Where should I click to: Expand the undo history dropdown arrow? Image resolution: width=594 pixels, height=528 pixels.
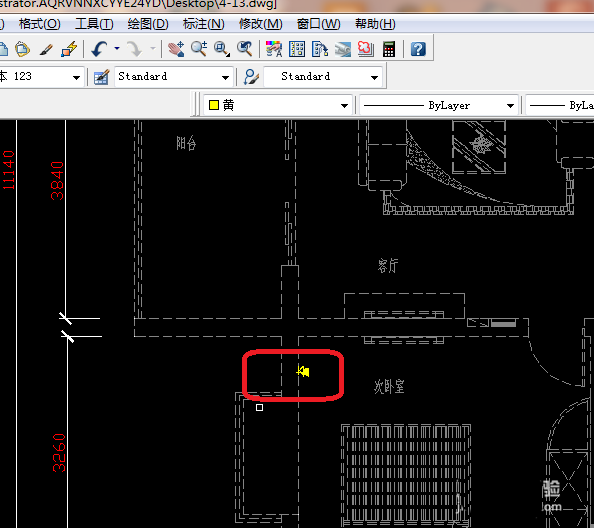click(x=117, y=48)
